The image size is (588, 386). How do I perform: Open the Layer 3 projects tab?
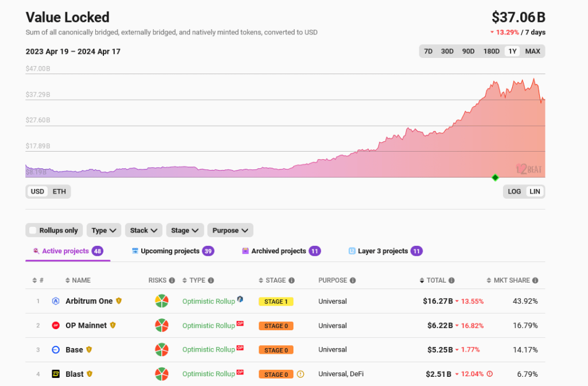382,251
